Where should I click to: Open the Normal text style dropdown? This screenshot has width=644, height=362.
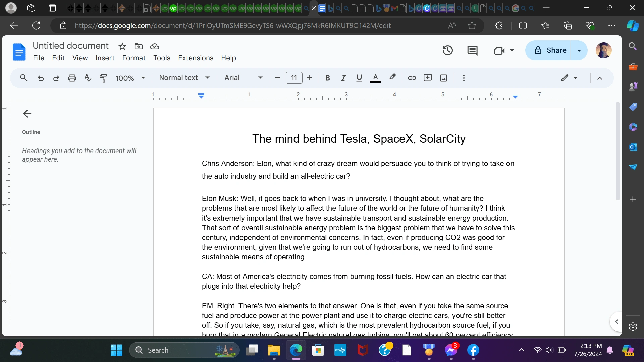click(x=184, y=78)
